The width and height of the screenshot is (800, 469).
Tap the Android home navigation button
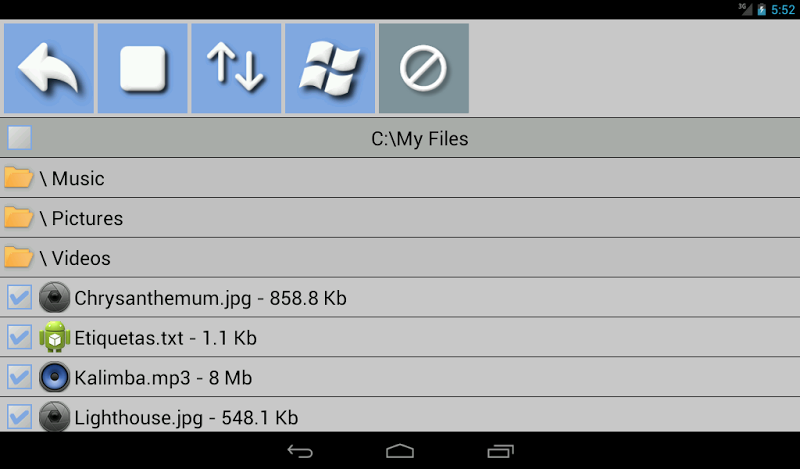(x=400, y=451)
